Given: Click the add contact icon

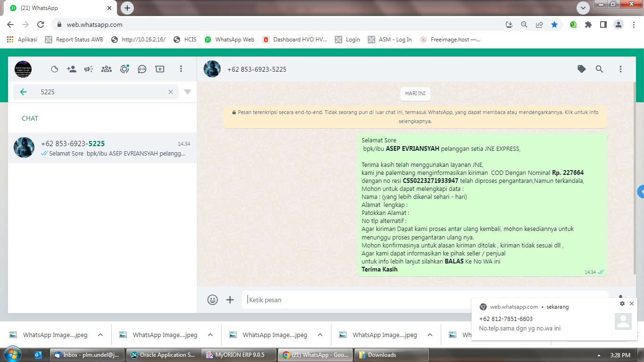Looking at the screenshot, I should tap(72, 69).
